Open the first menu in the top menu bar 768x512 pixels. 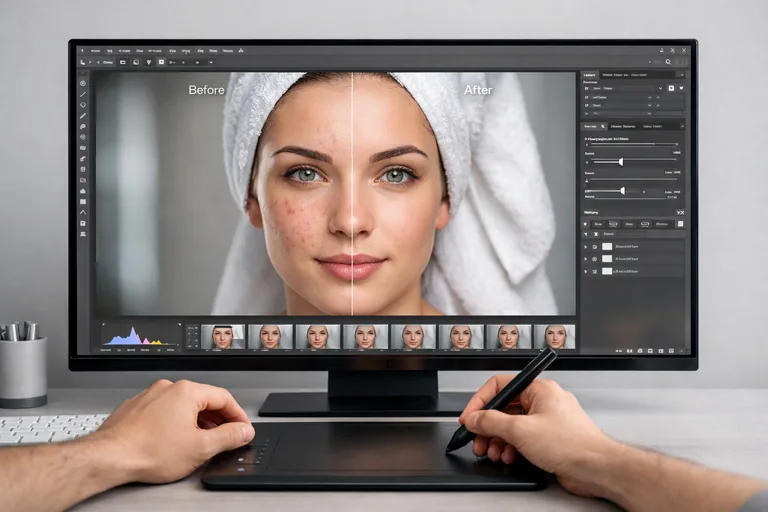95,50
